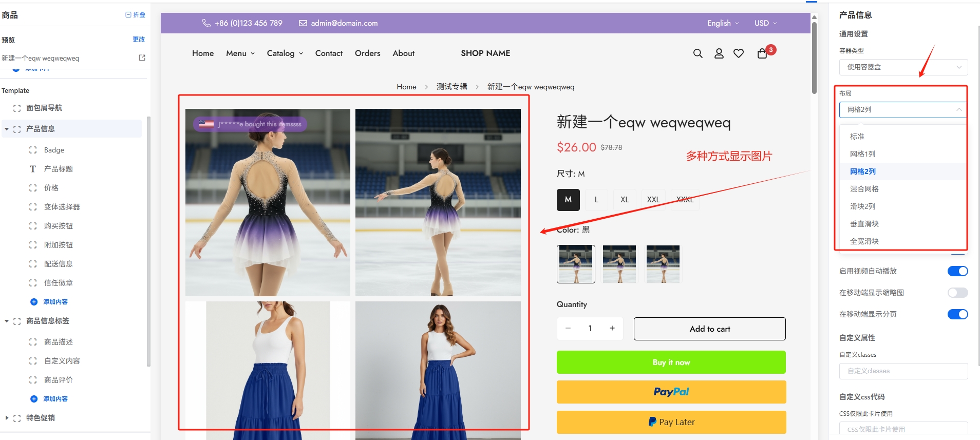This screenshot has width=980, height=440.
Task: Click the email envelope icon in top bar
Action: (x=303, y=23)
